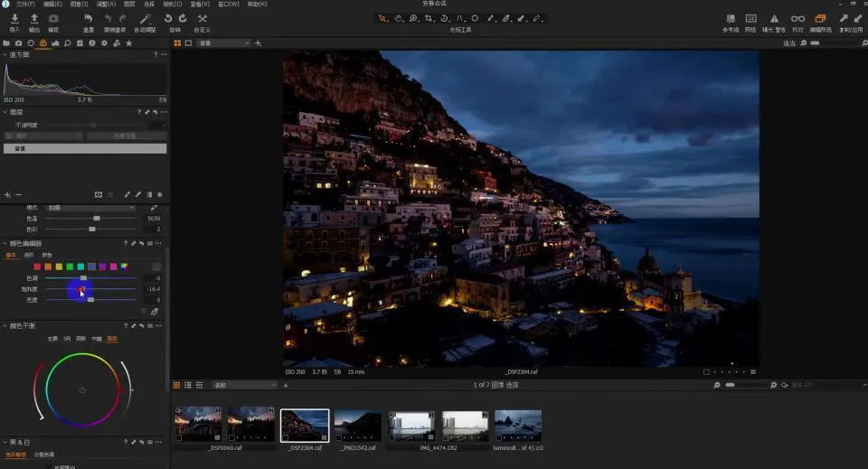Open the white balance Mode dropdown

pyautogui.click(x=90, y=208)
